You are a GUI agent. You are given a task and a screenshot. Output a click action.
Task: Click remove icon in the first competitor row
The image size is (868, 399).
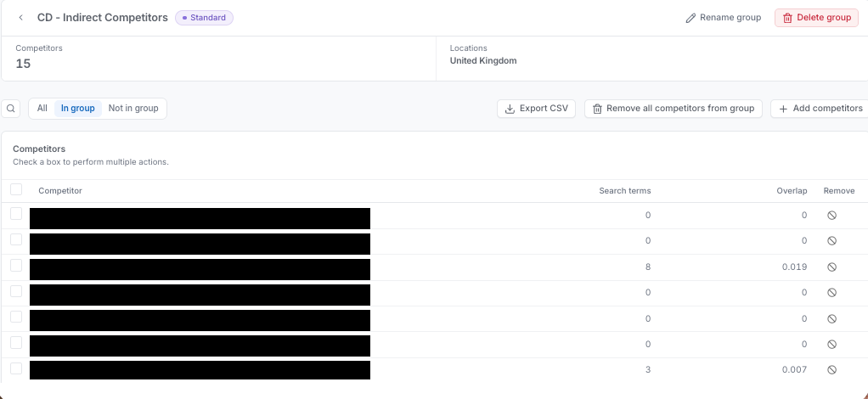tap(831, 216)
